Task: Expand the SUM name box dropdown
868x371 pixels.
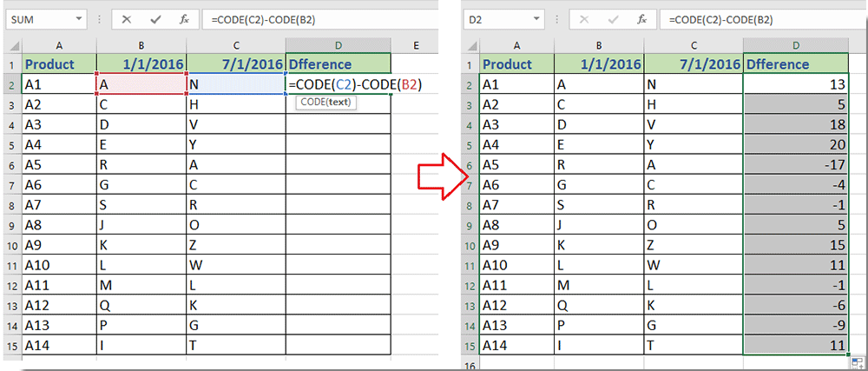Action: [79, 19]
